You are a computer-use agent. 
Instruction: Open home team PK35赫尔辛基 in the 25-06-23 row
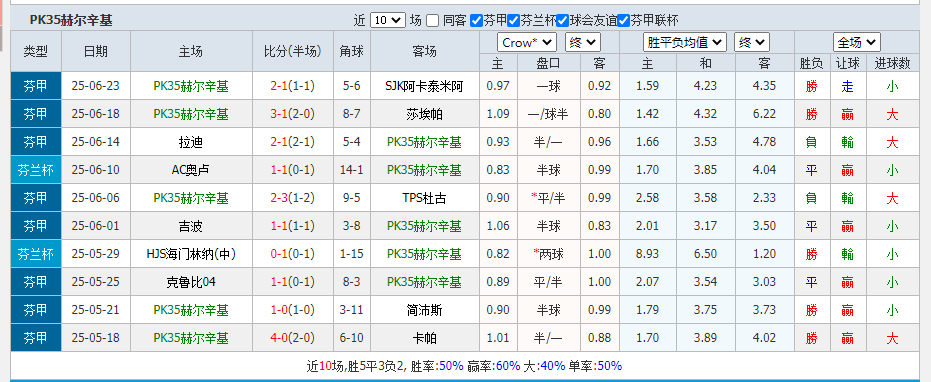pos(191,86)
